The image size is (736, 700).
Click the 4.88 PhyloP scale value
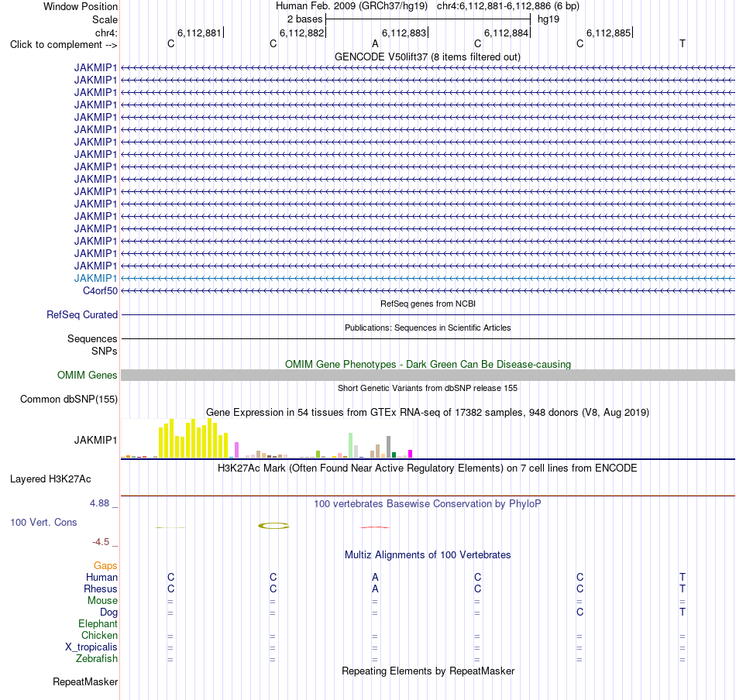click(99, 503)
